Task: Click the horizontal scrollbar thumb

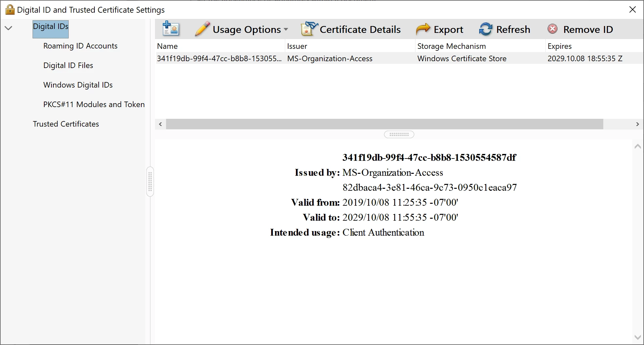Action: [x=385, y=124]
